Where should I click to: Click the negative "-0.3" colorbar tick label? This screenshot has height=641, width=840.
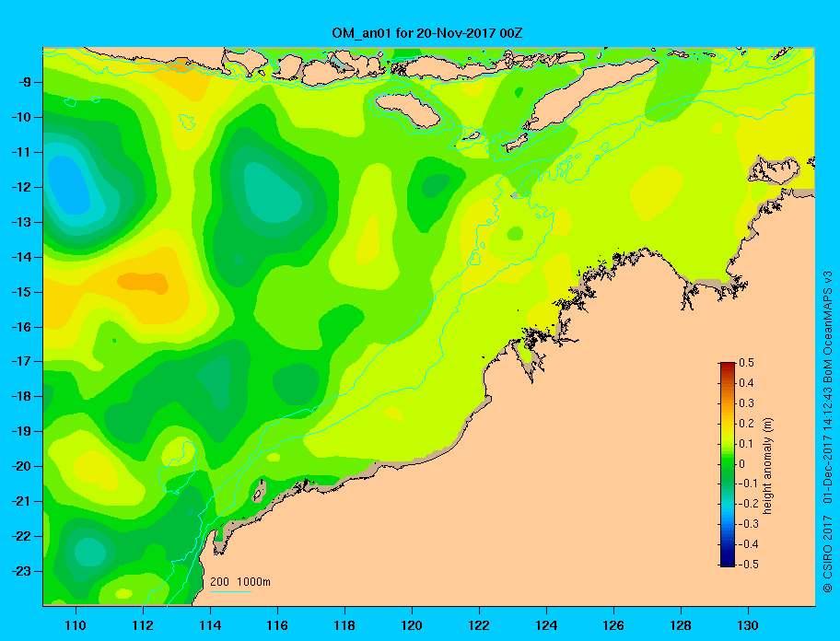coord(749,524)
